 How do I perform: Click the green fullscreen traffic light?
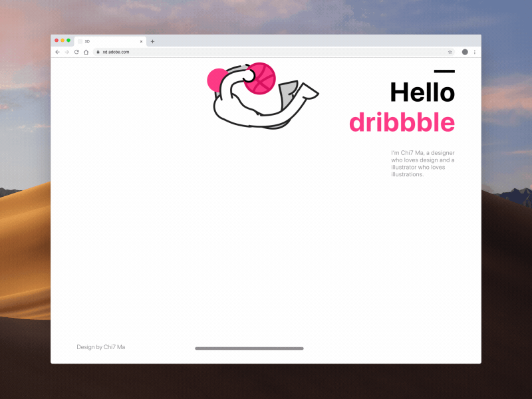(69, 40)
